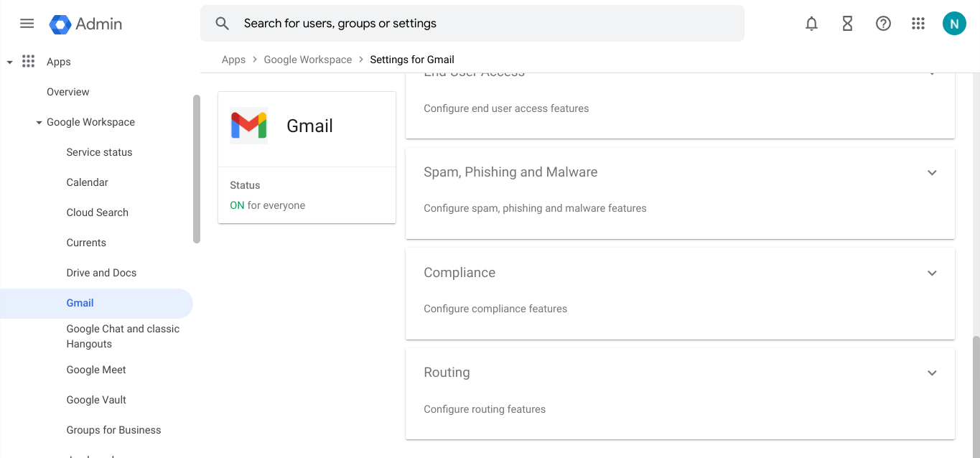Click the Spam, Phishing and Malware heading
This screenshot has width=980, height=458.
(x=510, y=172)
